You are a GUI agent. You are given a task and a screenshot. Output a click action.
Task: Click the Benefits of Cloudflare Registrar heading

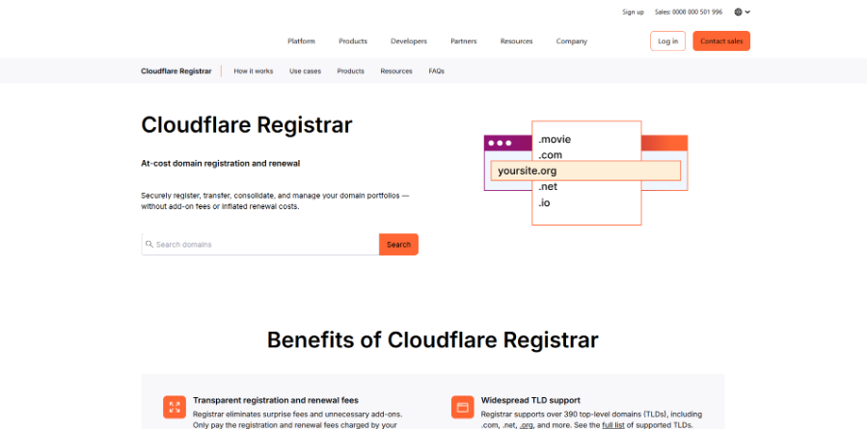coord(432,339)
